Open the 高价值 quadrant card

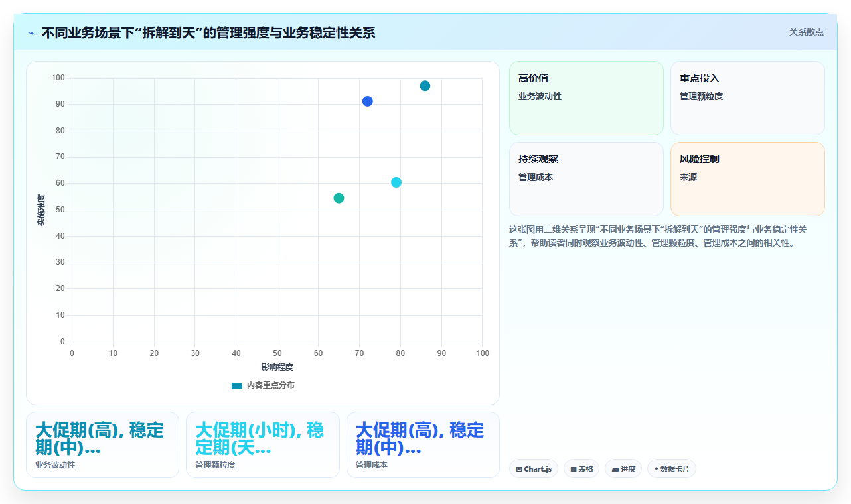pos(586,98)
